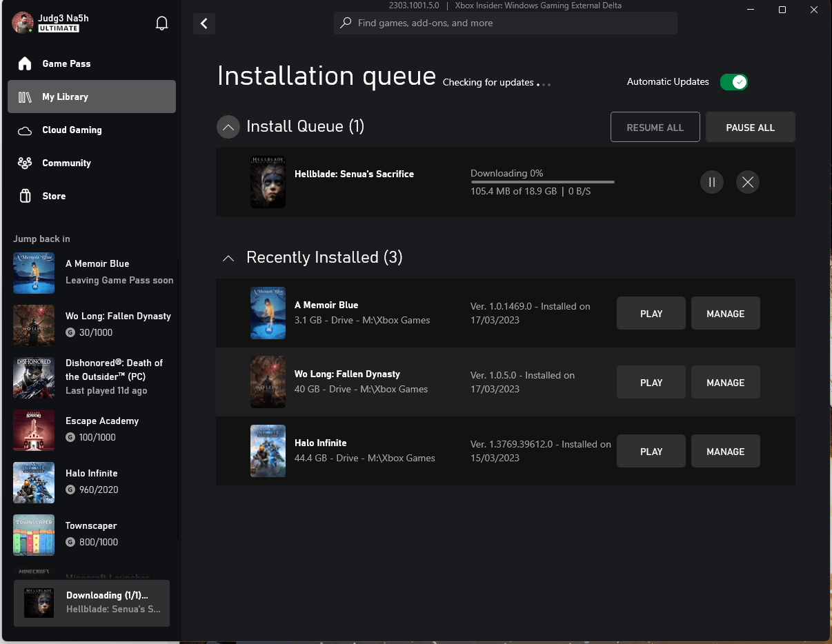Open Judg3 Na5h profile avatar
This screenshot has height=644, width=832.
click(22, 23)
